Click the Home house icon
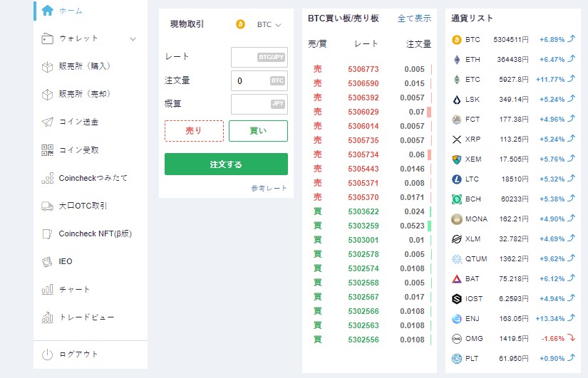This screenshot has height=378, width=588. point(47,10)
